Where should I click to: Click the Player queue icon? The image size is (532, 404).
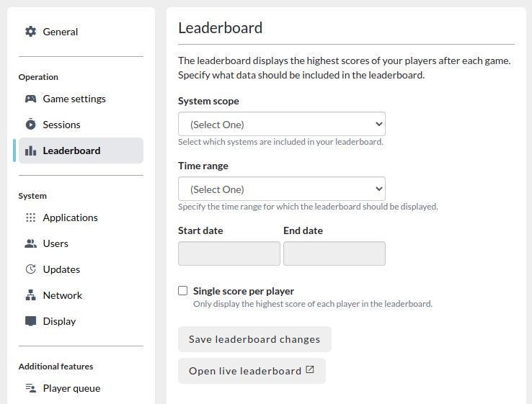point(30,388)
